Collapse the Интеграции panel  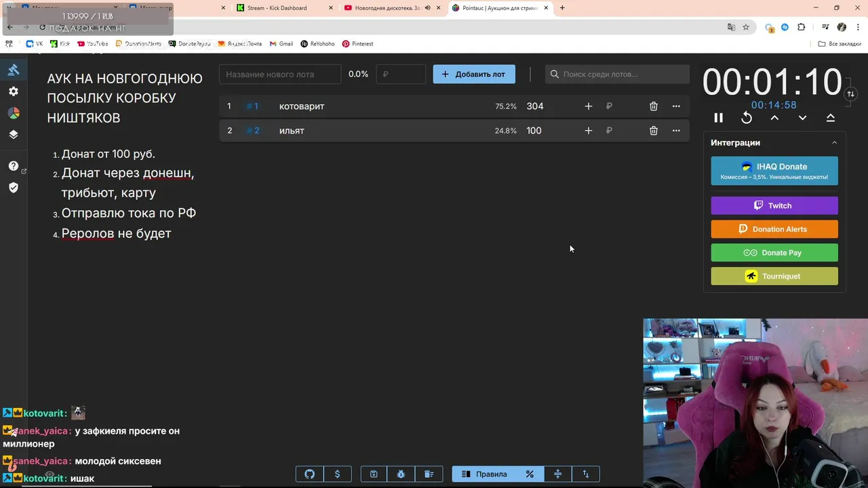[x=834, y=143]
